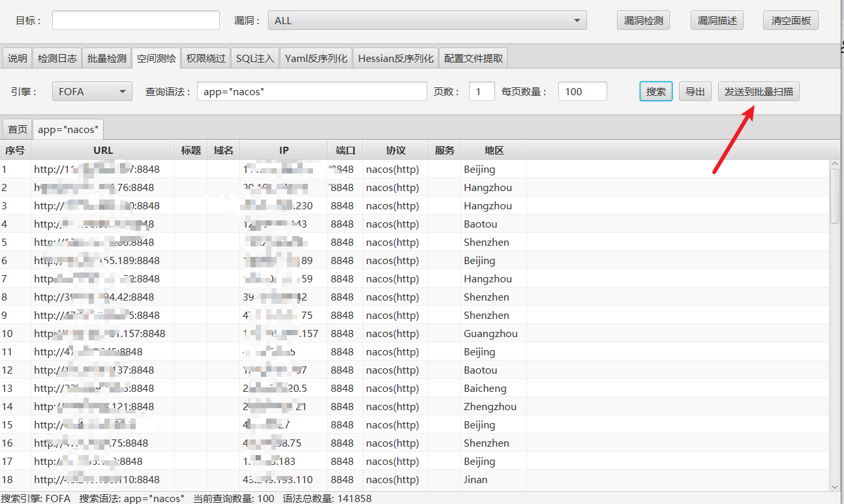Switch to the 权限绕过 tab
Image resolution: width=844 pixels, height=504 pixels.
[205, 57]
